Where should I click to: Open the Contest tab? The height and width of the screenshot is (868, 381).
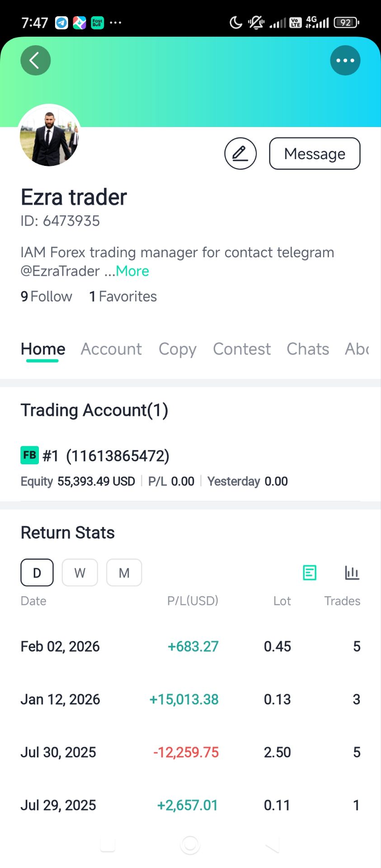(242, 349)
